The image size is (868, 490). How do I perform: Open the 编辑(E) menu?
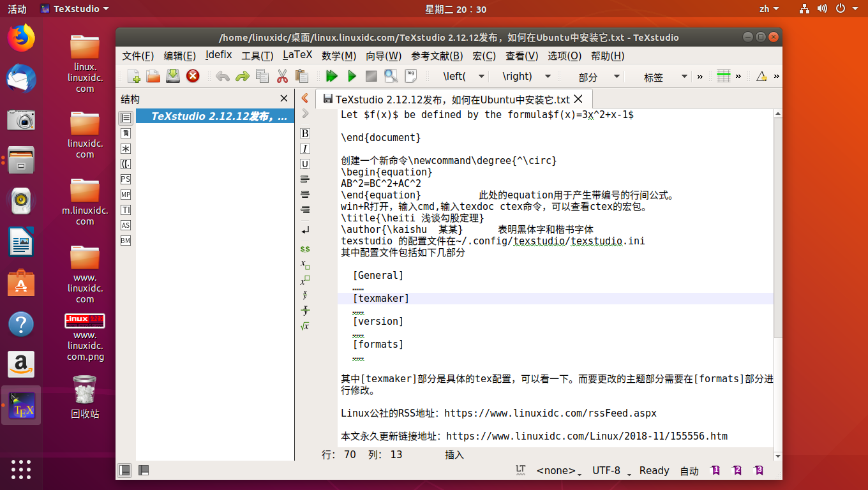[180, 56]
